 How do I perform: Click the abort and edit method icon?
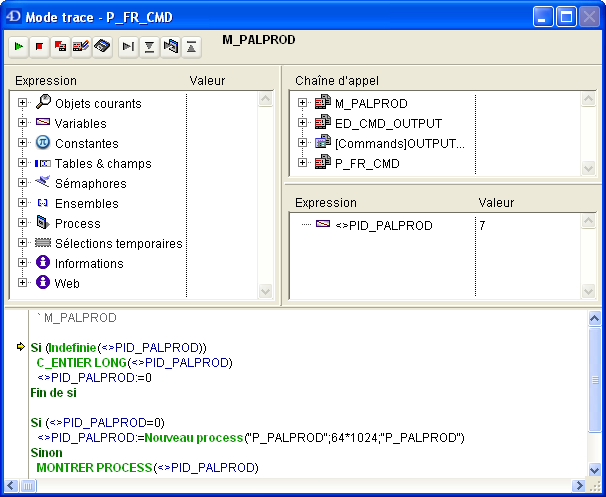click(x=61, y=46)
